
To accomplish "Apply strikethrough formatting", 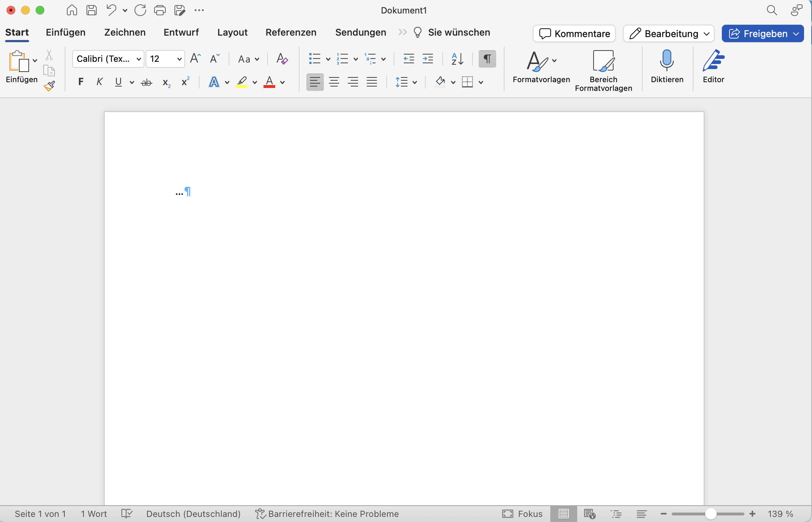I will click(146, 82).
